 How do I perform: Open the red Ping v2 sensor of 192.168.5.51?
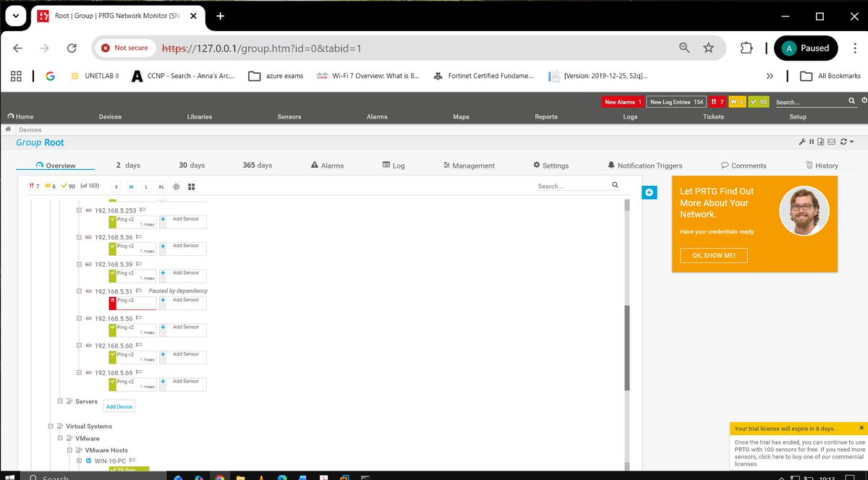132,303
